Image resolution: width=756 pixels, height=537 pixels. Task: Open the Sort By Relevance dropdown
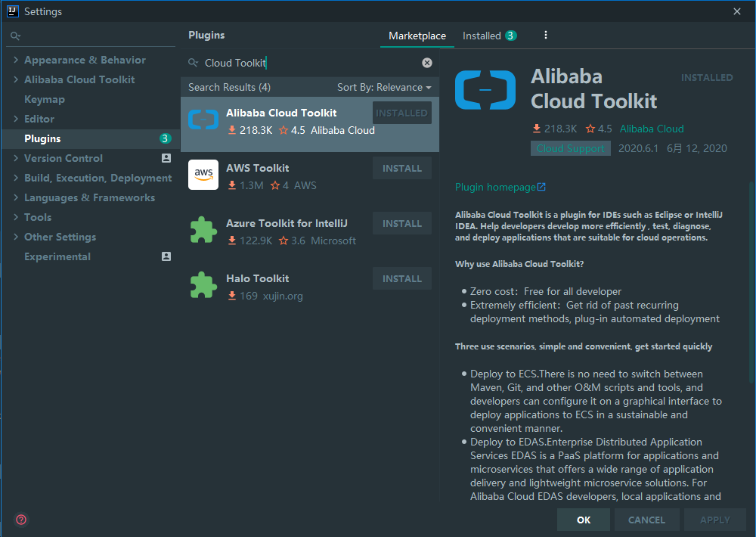tap(384, 87)
